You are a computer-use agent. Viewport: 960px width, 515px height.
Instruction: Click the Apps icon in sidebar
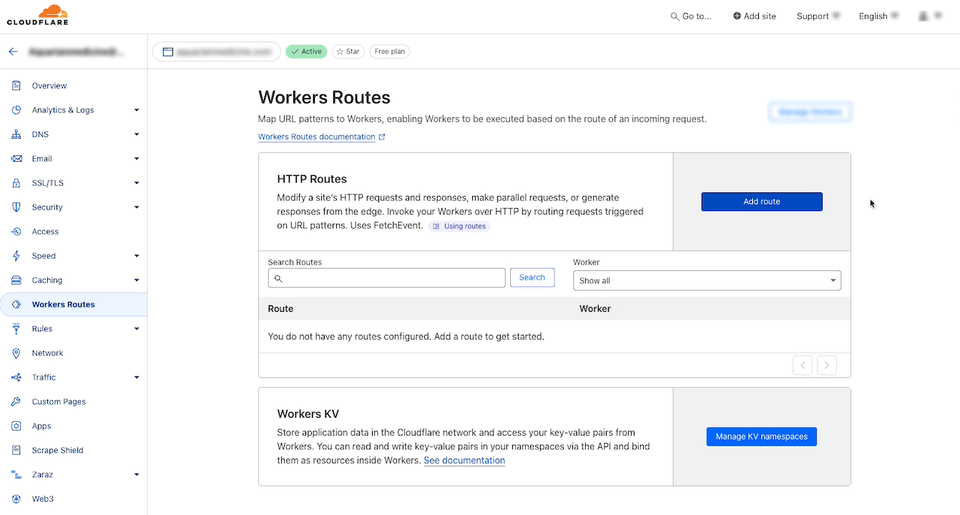coord(17,426)
